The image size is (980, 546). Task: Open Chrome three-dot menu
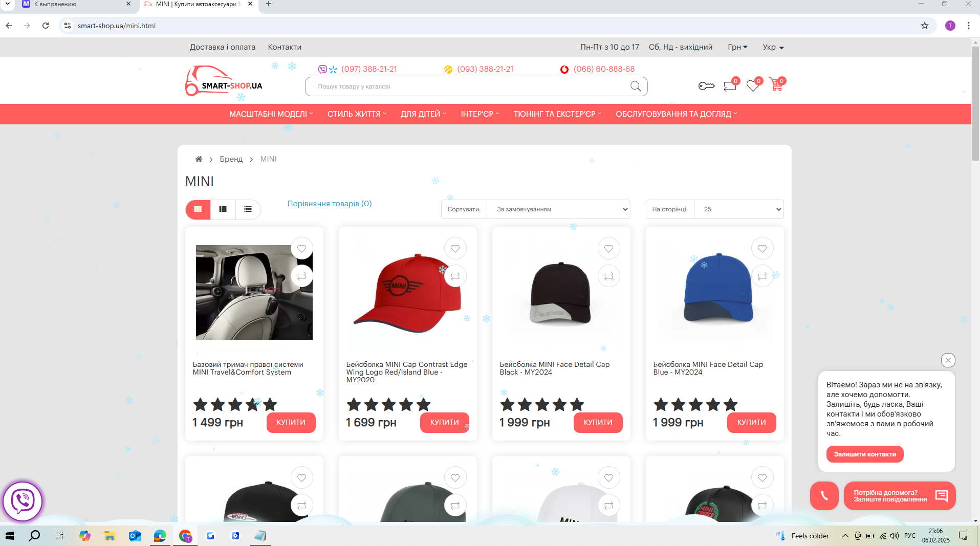click(x=969, y=26)
